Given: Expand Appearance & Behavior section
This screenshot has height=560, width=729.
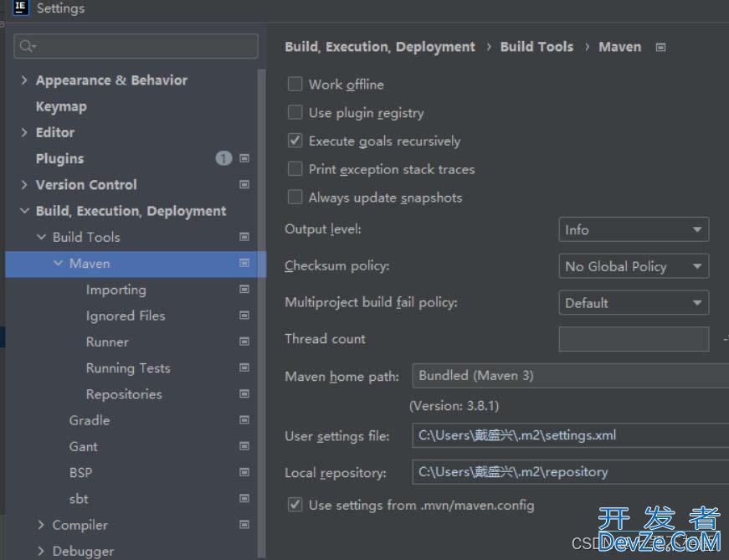Looking at the screenshot, I should (x=24, y=80).
